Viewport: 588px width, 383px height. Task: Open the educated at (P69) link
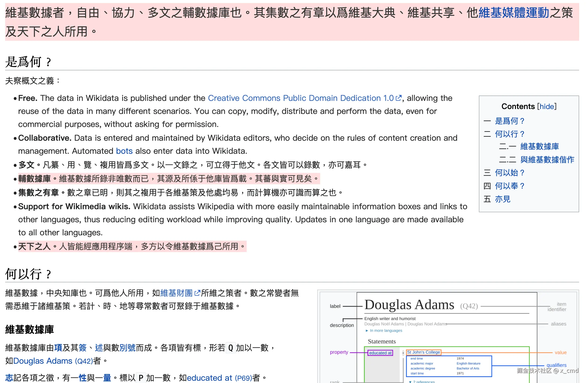(219, 378)
